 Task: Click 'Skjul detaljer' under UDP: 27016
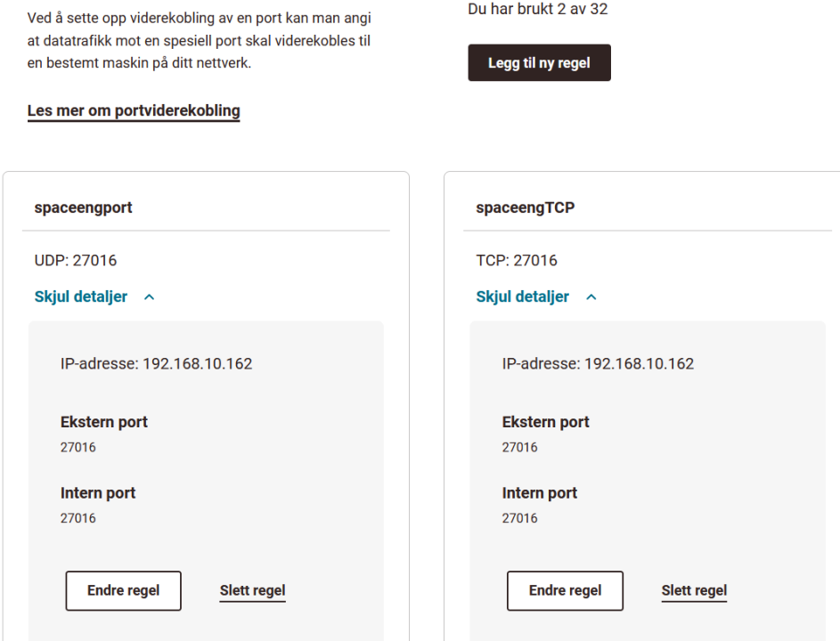click(x=81, y=296)
